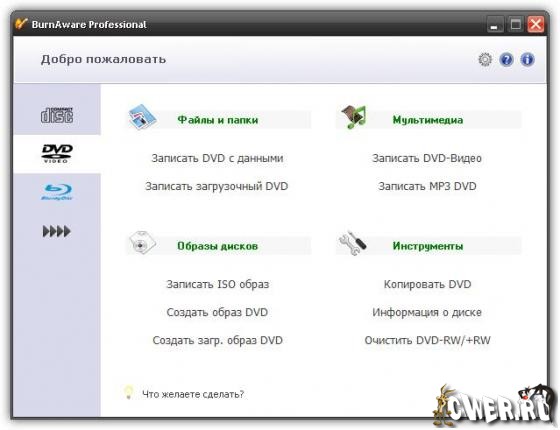The image size is (560, 430).
Task: Click the Что желаете сделать? hint text
Action: 193,394
